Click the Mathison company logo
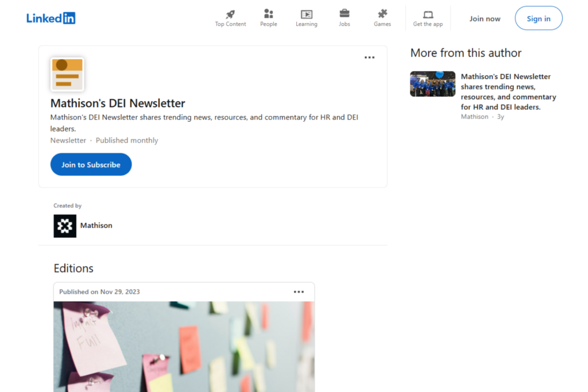This screenshot has width=588, height=392. tap(65, 226)
